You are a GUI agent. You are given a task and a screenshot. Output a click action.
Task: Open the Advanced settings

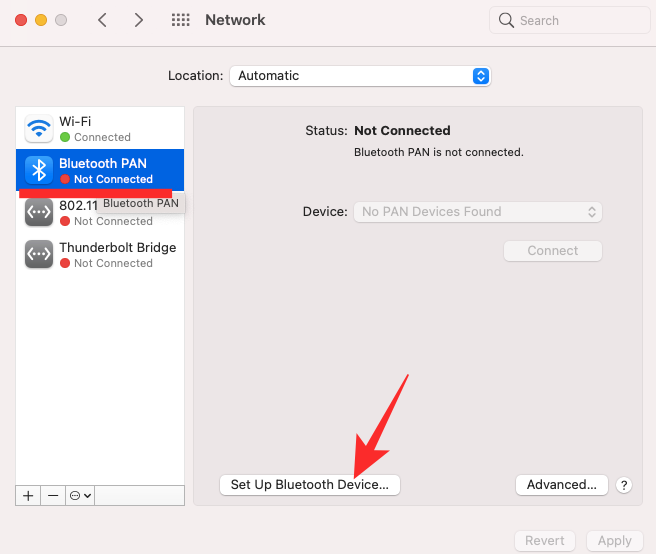(x=561, y=485)
